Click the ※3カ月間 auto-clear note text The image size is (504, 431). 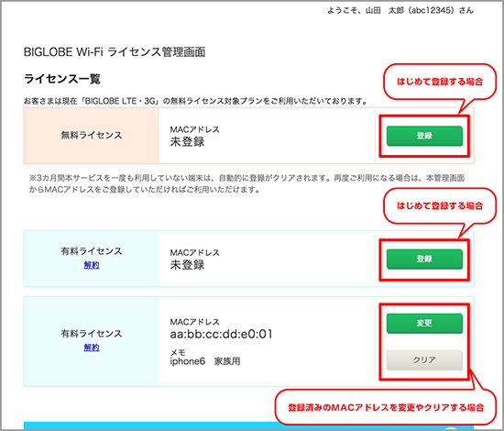pos(247,183)
